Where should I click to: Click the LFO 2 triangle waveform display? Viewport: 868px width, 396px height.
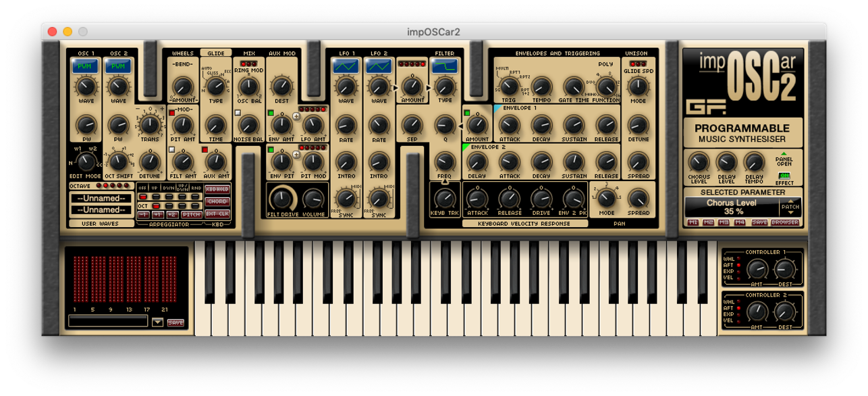tap(379, 66)
